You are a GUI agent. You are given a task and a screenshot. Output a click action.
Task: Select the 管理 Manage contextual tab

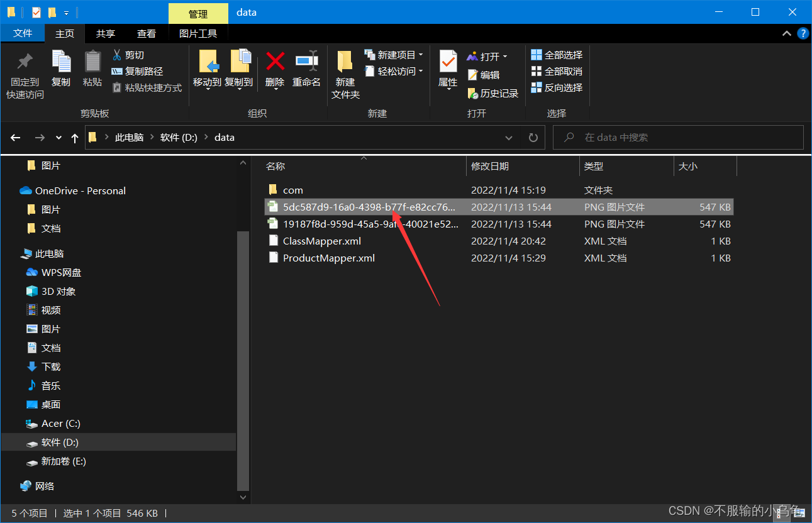(x=198, y=13)
